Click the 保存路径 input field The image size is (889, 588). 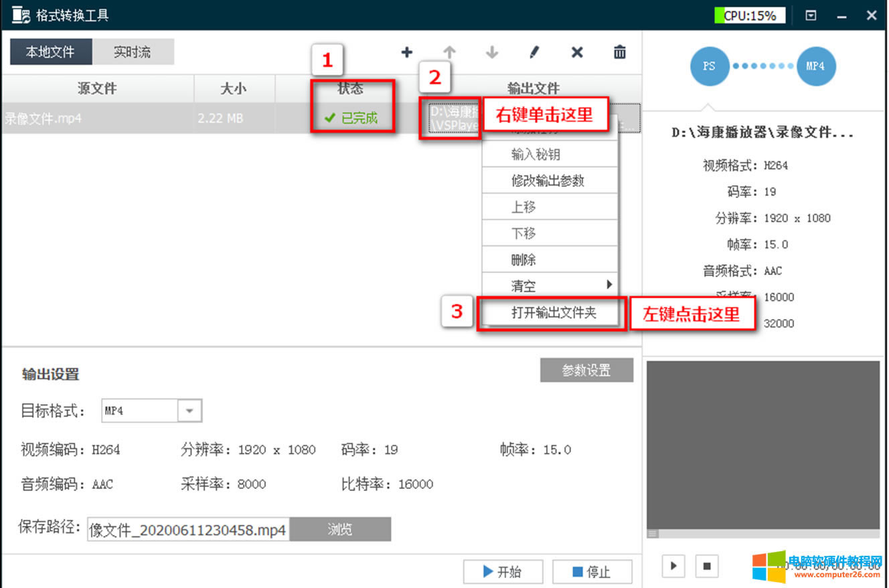[188, 530]
